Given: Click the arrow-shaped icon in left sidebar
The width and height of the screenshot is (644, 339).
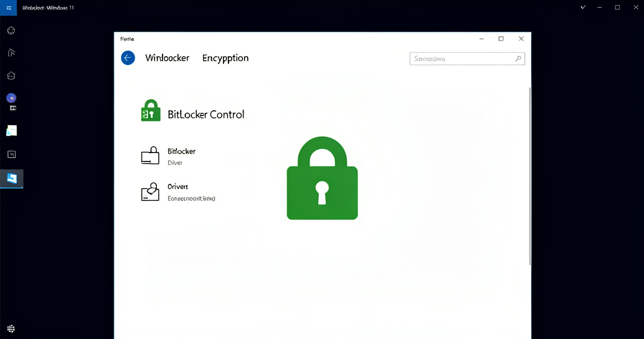Looking at the screenshot, I should coord(11,52).
